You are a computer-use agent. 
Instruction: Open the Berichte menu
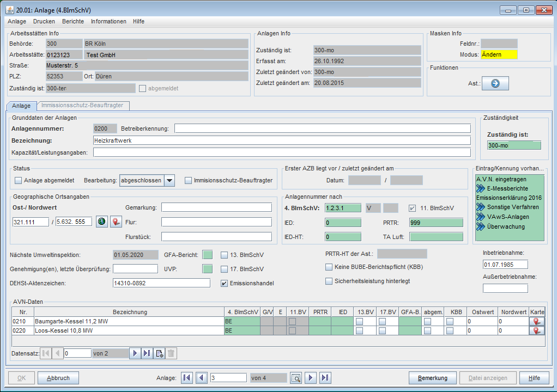73,21
